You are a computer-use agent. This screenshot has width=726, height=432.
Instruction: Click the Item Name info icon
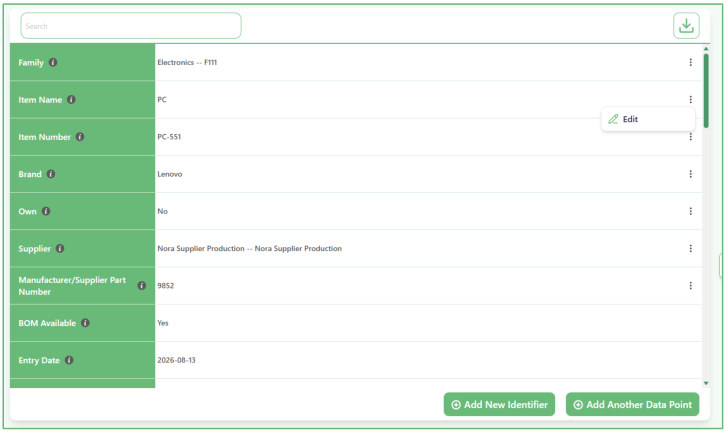(71, 100)
